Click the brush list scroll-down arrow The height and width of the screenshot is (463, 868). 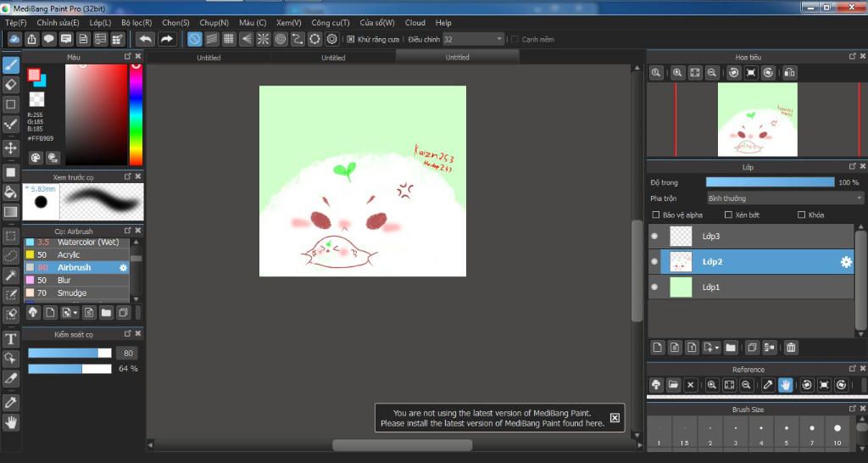(136, 299)
